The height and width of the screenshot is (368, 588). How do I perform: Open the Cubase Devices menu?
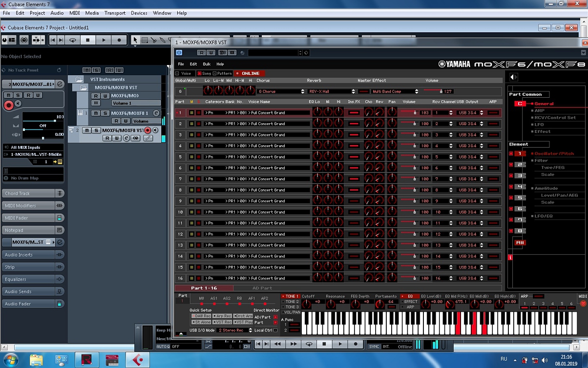pyautogui.click(x=139, y=13)
